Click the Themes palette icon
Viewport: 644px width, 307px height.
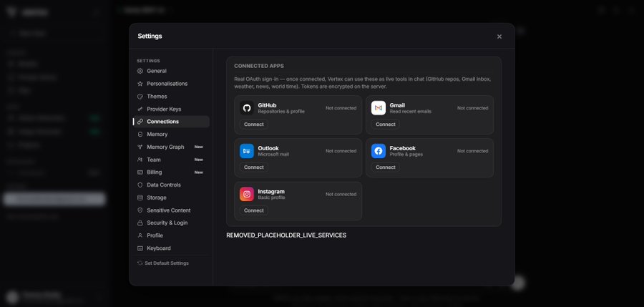tap(140, 96)
